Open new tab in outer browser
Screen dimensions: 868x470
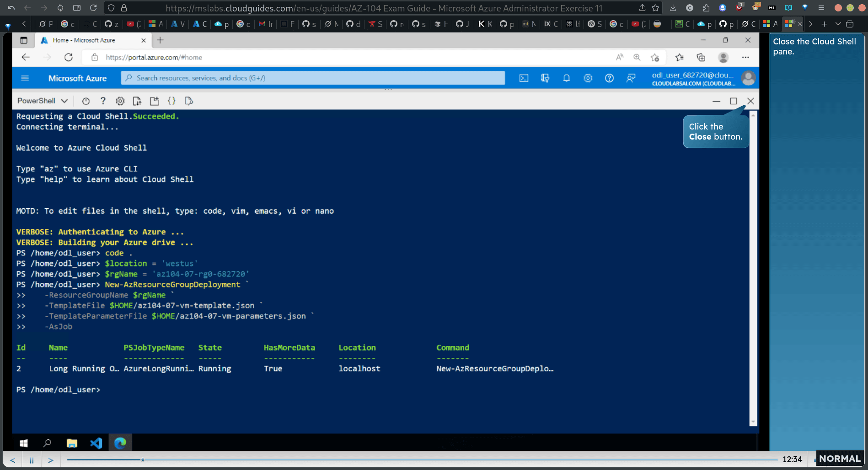click(x=824, y=24)
